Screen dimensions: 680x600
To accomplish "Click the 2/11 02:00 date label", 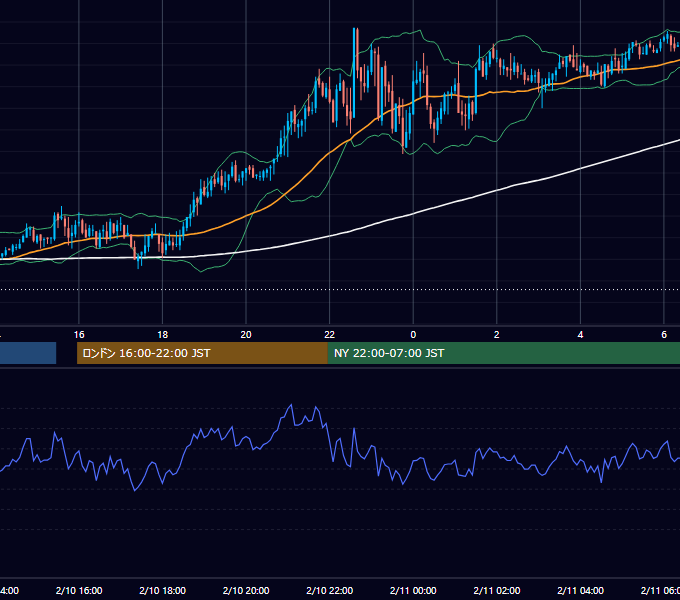I will tap(497, 590).
